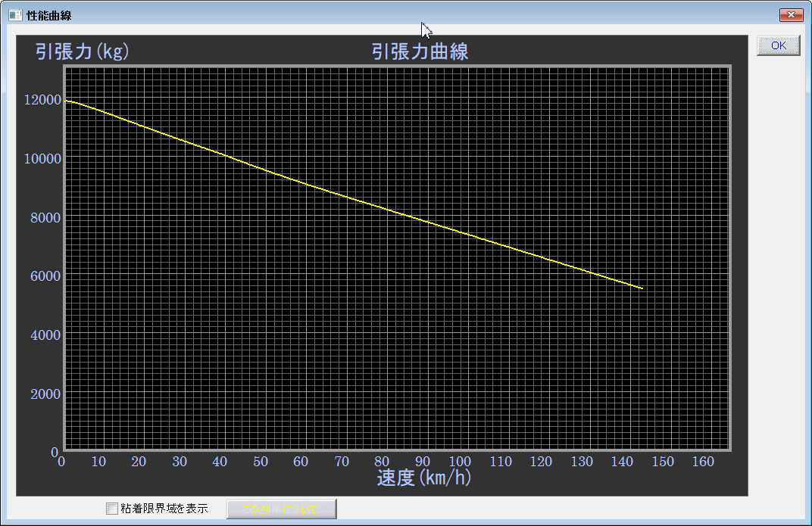Open the この列車について button
This screenshot has width=812, height=526.
(282, 509)
